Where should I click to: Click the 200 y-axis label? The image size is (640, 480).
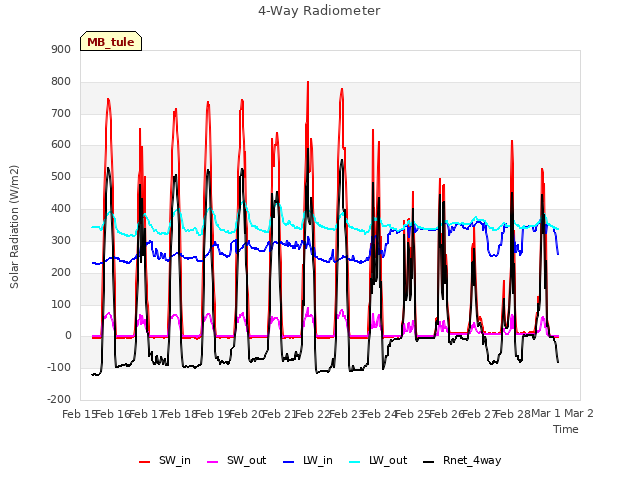coord(61,272)
